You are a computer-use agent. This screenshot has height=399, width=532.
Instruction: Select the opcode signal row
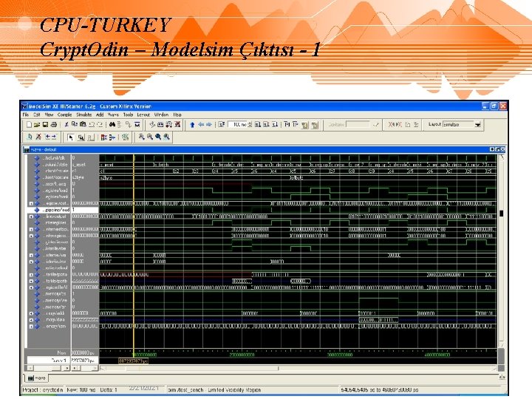click(x=54, y=177)
